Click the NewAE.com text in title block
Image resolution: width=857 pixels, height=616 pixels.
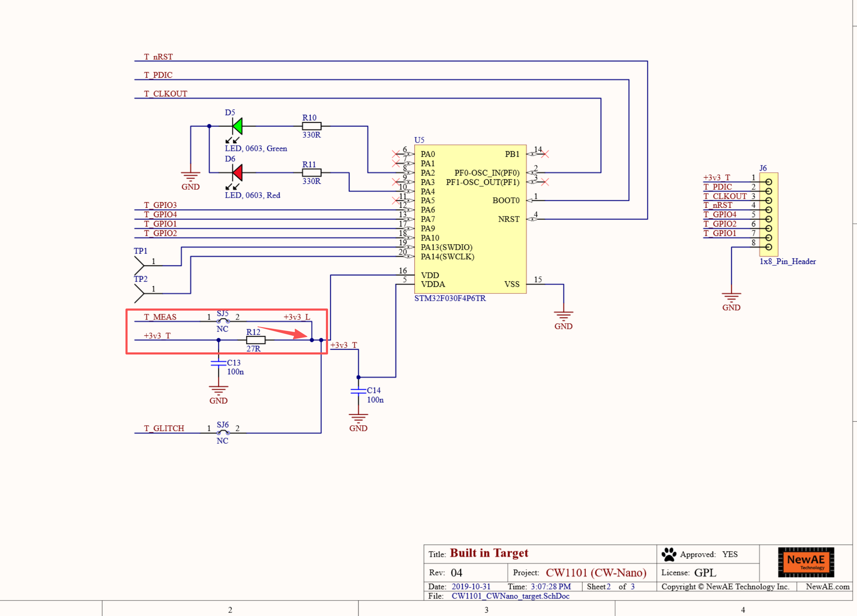[x=827, y=587]
